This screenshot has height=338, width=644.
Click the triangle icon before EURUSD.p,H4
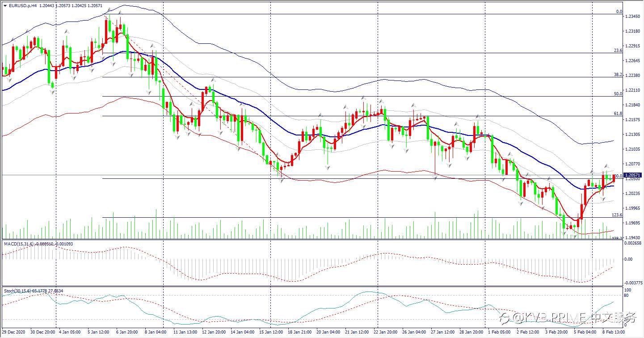pos(4,5)
